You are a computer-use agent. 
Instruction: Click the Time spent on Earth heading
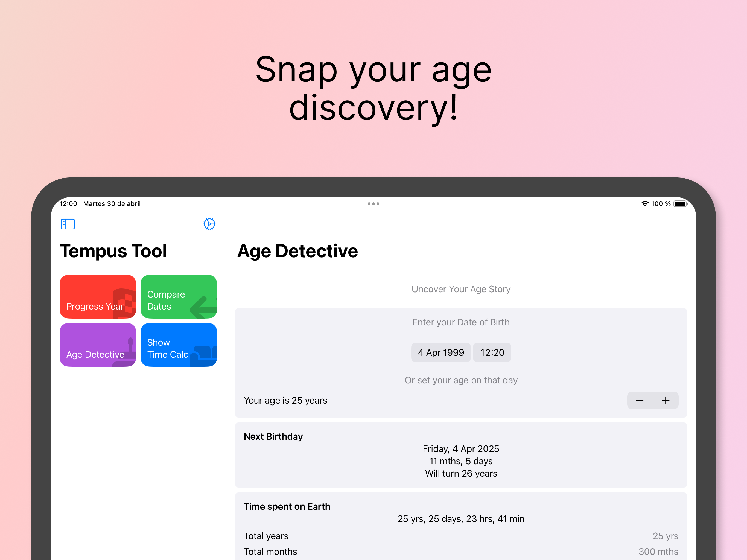tap(287, 506)
